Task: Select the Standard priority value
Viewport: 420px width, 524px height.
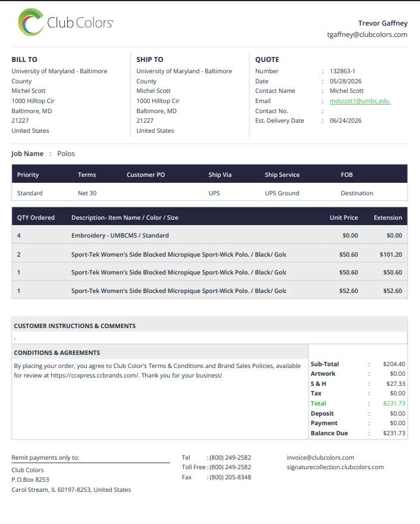Action: click(30, 193)
